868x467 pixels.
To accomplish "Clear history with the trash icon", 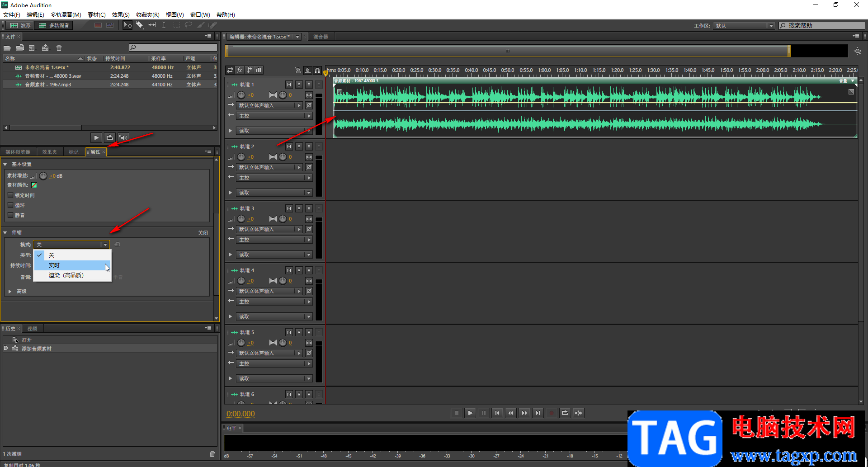I will [212, 454].
